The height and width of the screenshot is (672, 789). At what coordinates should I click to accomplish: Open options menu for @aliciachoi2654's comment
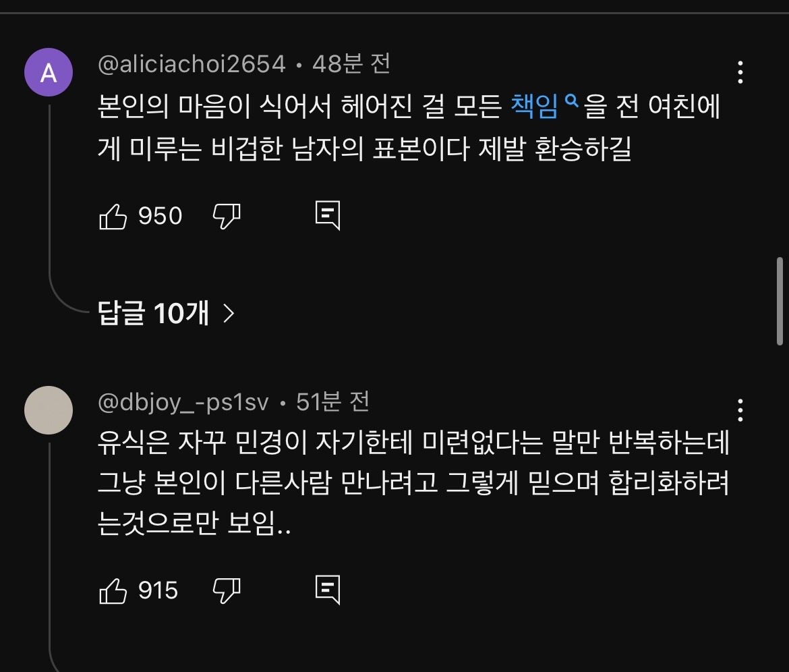pyautogui.click(x=740, y=72)
